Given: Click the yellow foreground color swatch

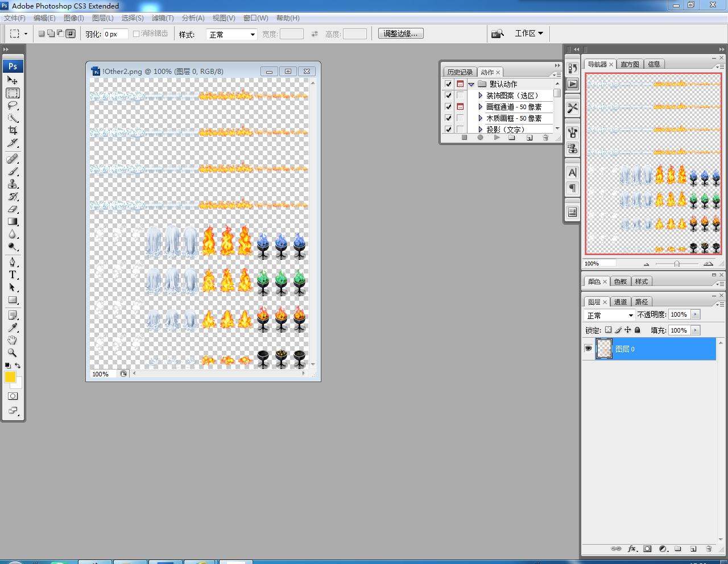Looking at the screenshot, I should [x=10, y=377].
